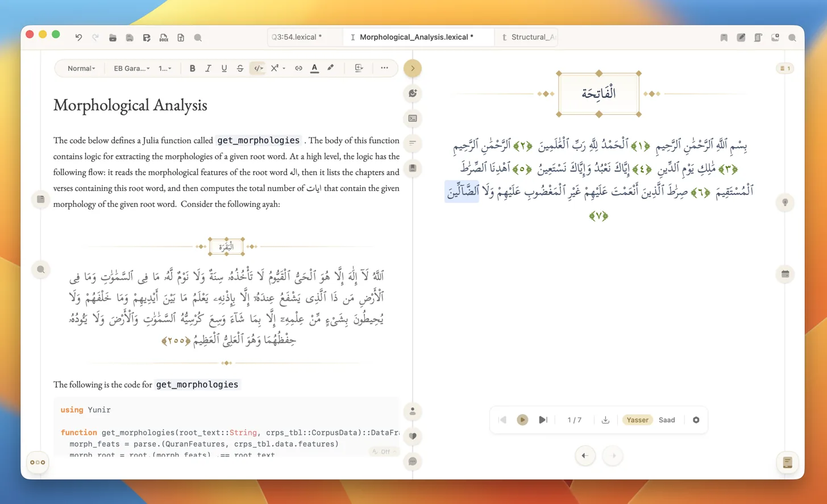Toggle underline formatting
Viewport: 827px width, 504px height.
224,68
